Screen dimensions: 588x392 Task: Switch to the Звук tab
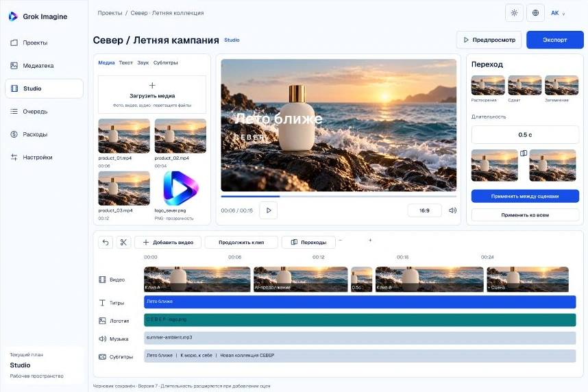pos(143,62)
